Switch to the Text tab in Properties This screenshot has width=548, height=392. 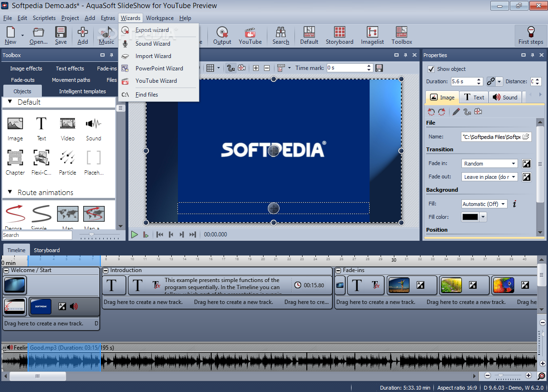(474, 98)
